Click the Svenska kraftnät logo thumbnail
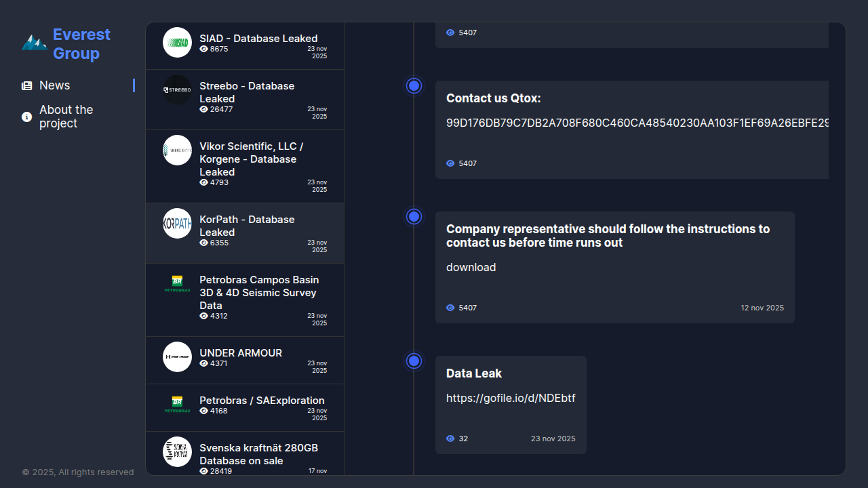This screenshot has height=488, width=868. click(x=177, y=451)
